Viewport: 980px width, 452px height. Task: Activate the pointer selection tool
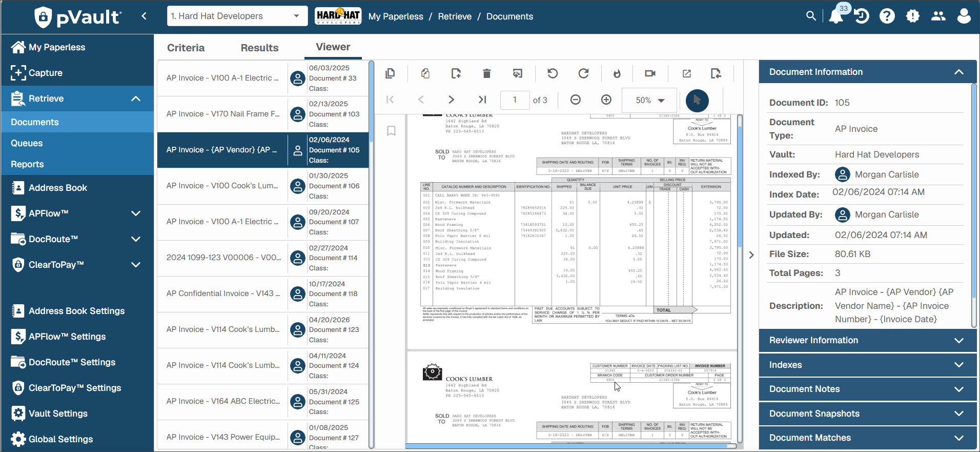click(697, 100)
